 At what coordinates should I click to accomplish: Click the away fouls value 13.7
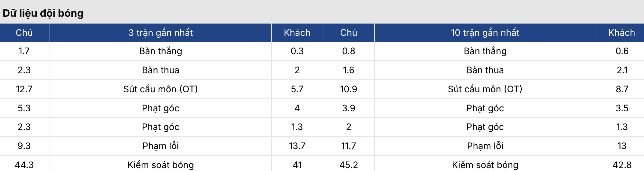pos(297,146)
